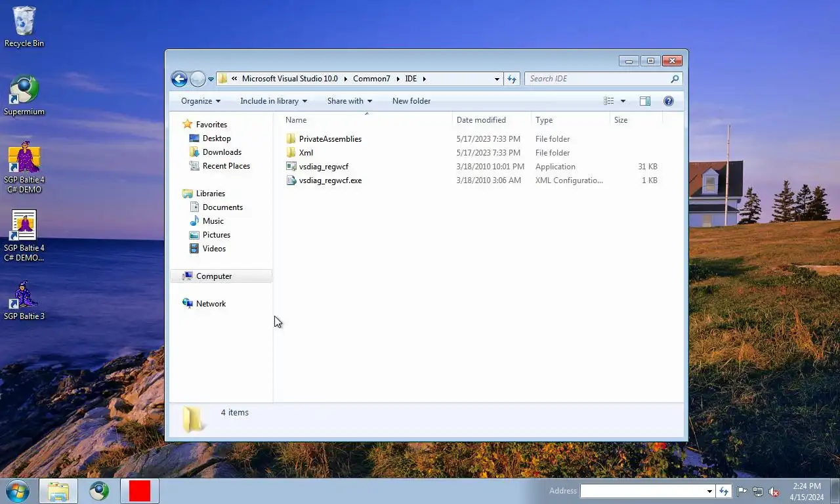Launch Supermium from the desktop shortcut

coord(24,96)
